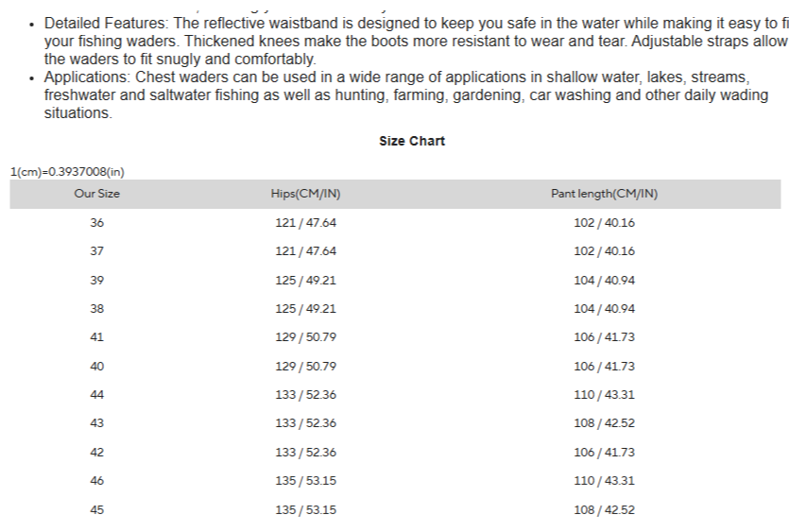Screen dimensions: 789x532
Task: Click pant length 110 / 43.31 for size 44
Action: coord(604,395)
